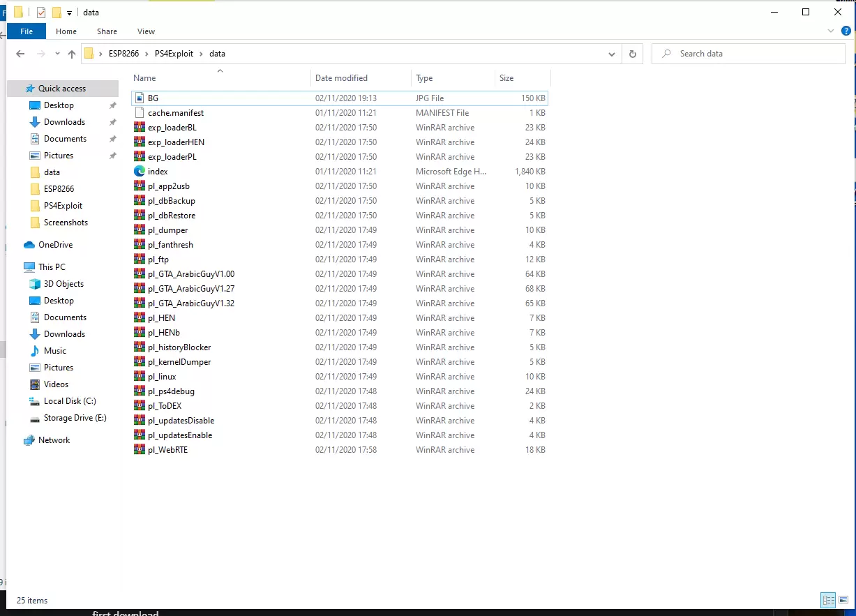Select the pl_dbRestore file name
Viewport: 856px width, 616px height.
tap(172, 216)
